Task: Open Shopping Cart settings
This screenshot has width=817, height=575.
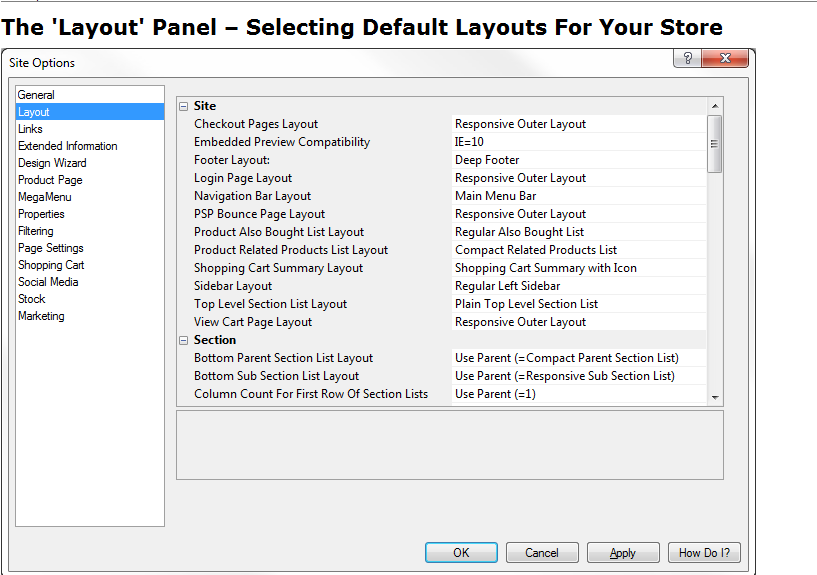Action: point(51,265)
